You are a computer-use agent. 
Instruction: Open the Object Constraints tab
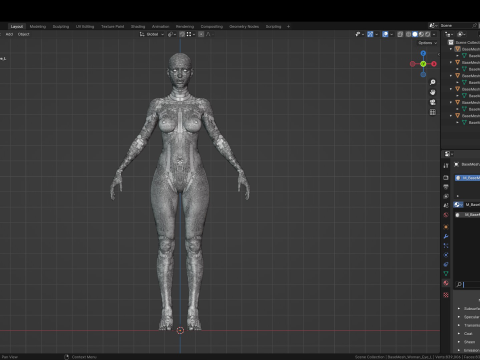coord(446,264)
